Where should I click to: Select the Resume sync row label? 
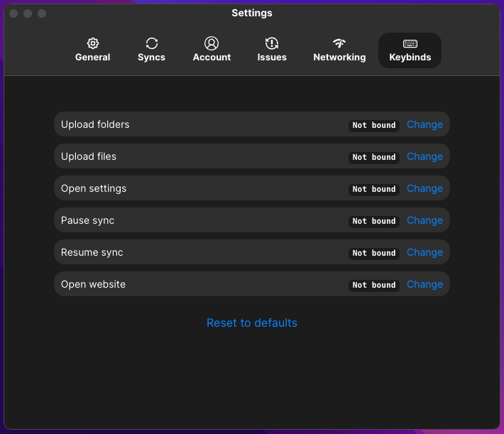coord(92,253)
